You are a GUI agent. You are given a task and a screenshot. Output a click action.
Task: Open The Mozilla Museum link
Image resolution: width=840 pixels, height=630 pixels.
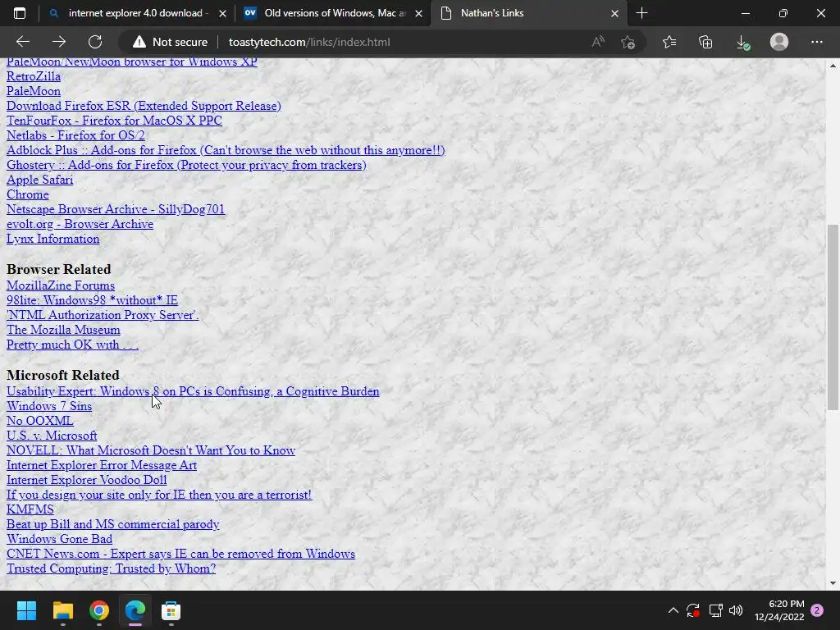(63, 330)
